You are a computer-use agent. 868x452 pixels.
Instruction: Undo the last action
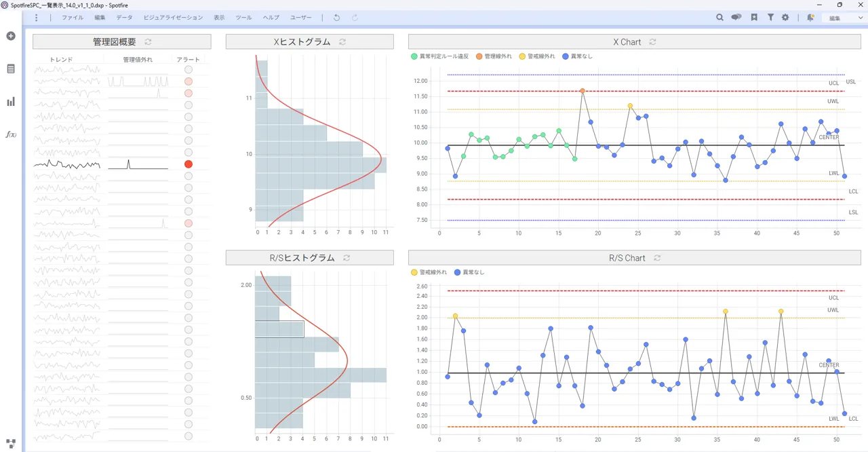point(337,18)
